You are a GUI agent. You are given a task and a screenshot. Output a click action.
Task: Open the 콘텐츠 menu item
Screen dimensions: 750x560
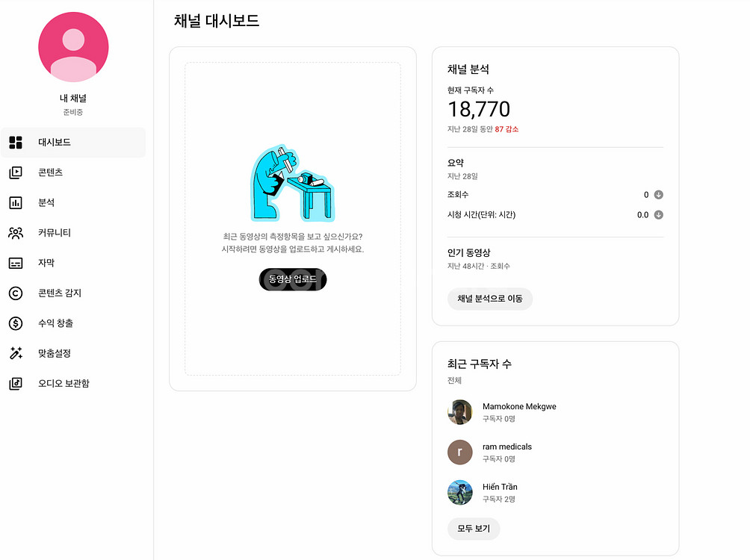51,172
